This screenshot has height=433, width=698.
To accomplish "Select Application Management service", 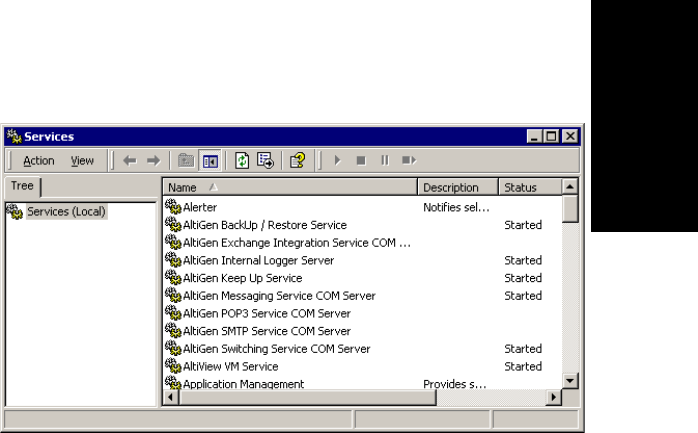I will coord(243,384).
